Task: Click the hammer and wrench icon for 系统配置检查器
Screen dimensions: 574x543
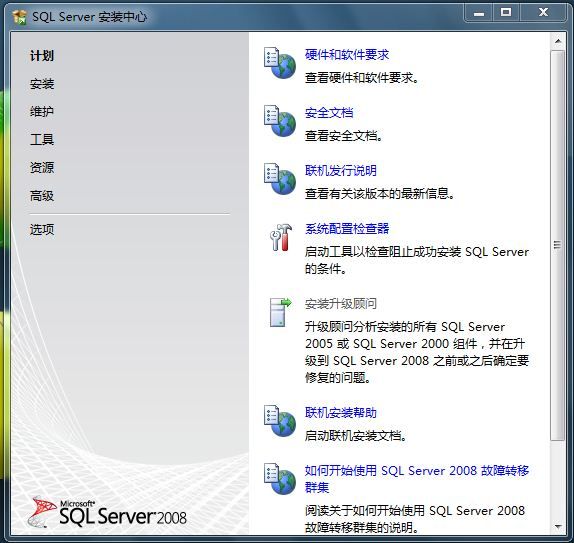Action: coord(281,237)
